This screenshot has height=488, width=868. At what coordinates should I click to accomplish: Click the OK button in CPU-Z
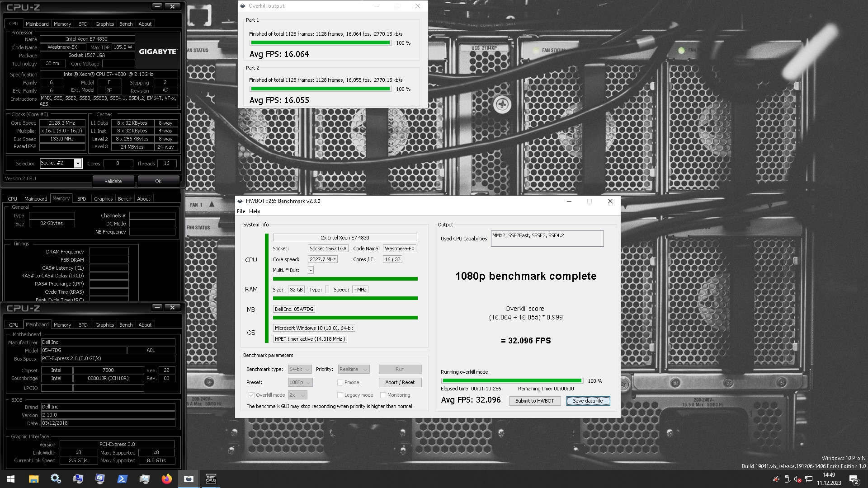(158, 181)
